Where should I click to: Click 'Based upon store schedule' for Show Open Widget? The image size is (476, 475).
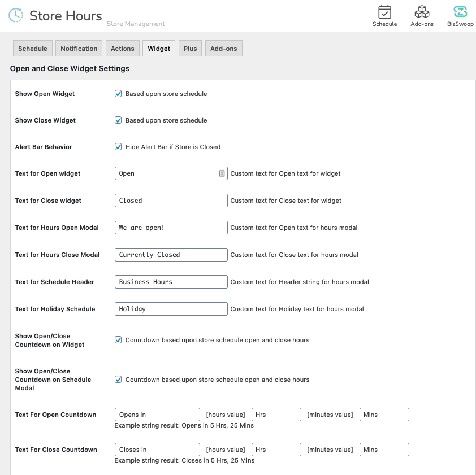(166, 94)
